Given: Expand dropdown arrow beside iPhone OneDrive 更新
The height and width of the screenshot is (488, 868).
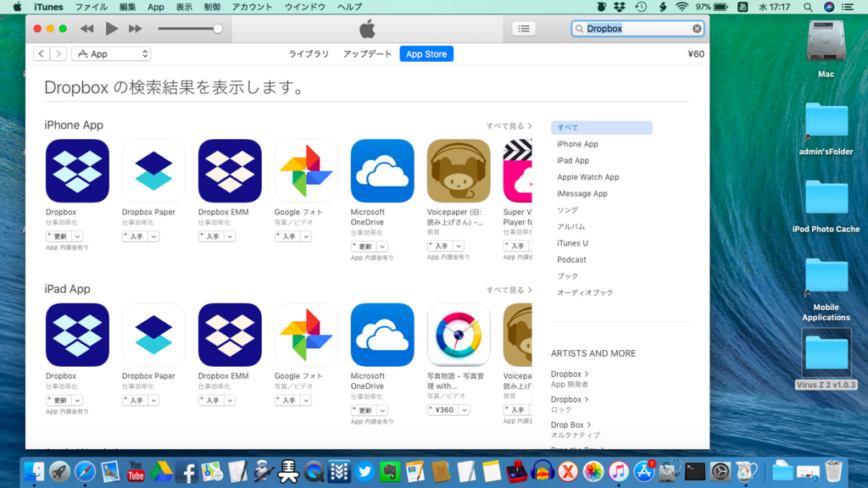Looking at the screenshot, I should tap(382, 247).
